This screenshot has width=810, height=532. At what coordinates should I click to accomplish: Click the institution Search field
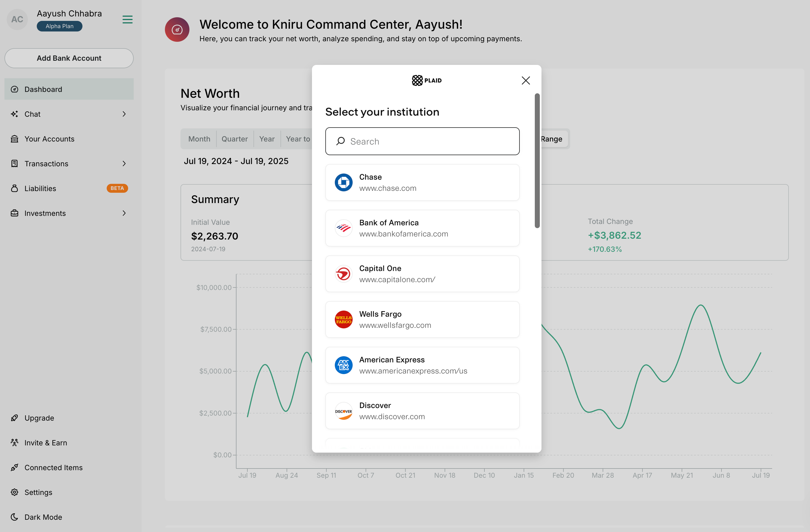coord(422,141)
